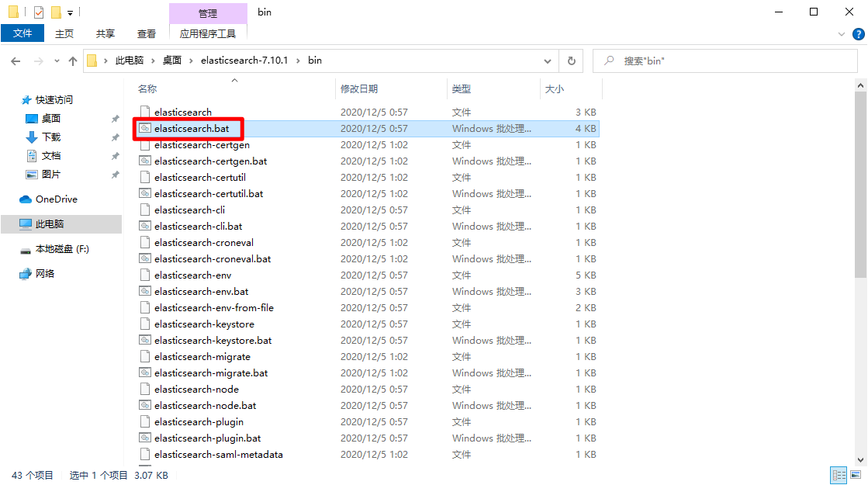Select 本地磁盘 (F:) drive
Screen dimensions: 868x485
click(x=62, y=249)
